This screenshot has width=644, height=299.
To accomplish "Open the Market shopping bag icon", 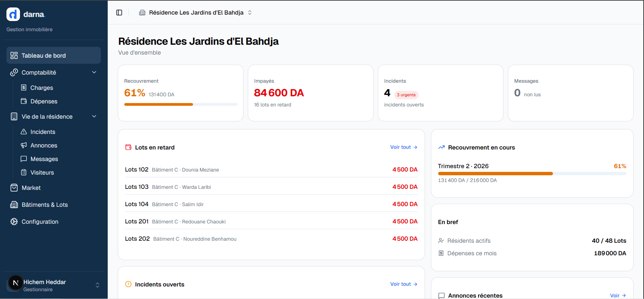I will [14, 188].
